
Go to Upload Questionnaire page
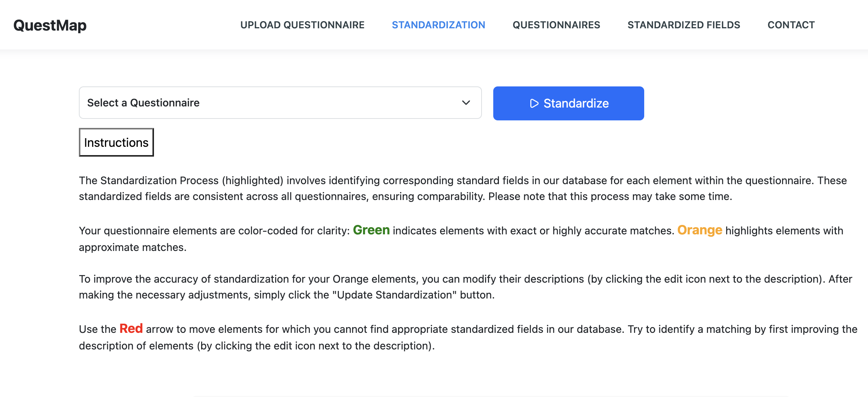pyautogui.click(x=302, y=25)
